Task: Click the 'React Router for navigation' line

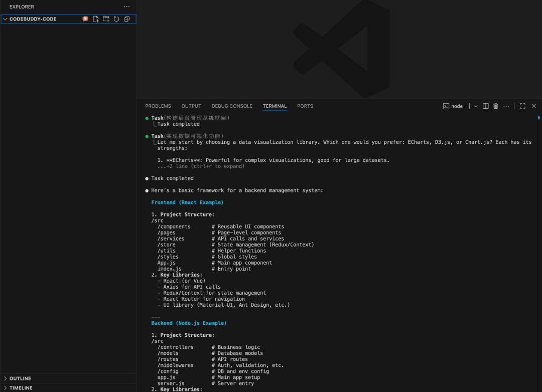Action: coord(201,299)
